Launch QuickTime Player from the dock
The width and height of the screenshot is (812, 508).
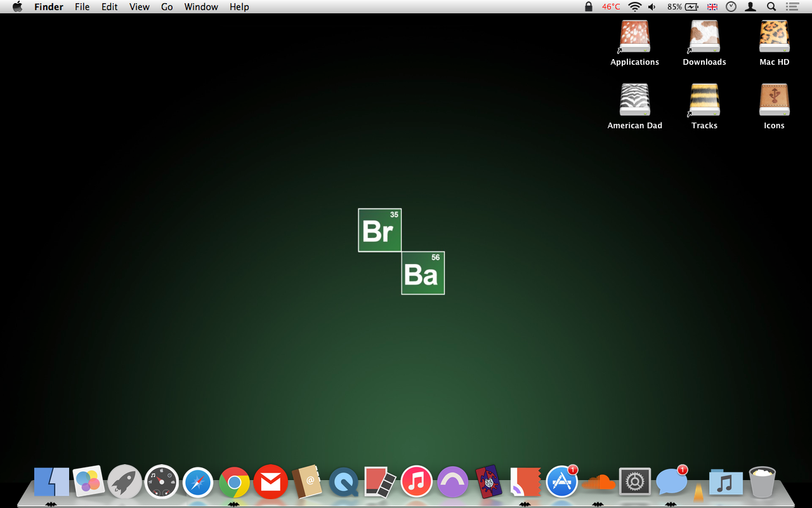coord(344,483)
